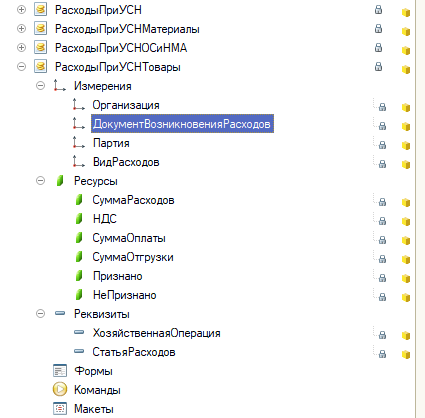
Task: Click the yellow cube icon for НДС
Action: (406, 221)
